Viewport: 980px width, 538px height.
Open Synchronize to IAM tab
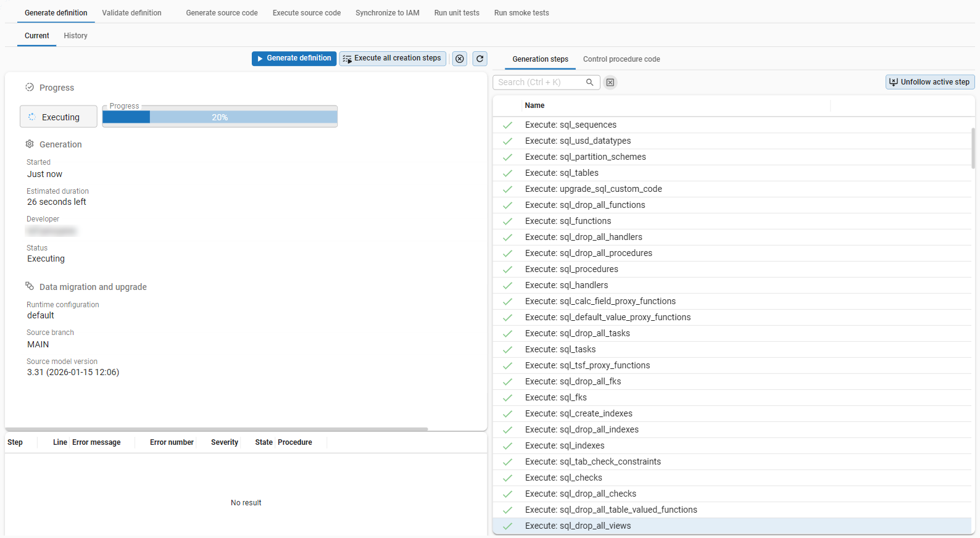click(x=388, y=13)
